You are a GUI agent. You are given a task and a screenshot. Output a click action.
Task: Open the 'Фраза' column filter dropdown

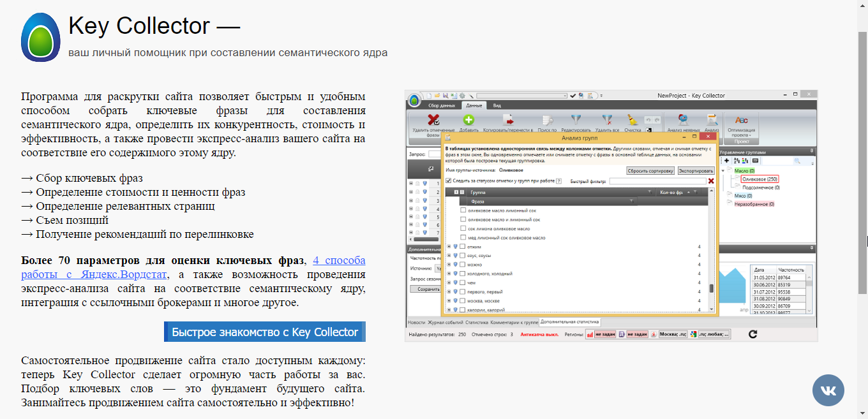(x=632, y=202)
